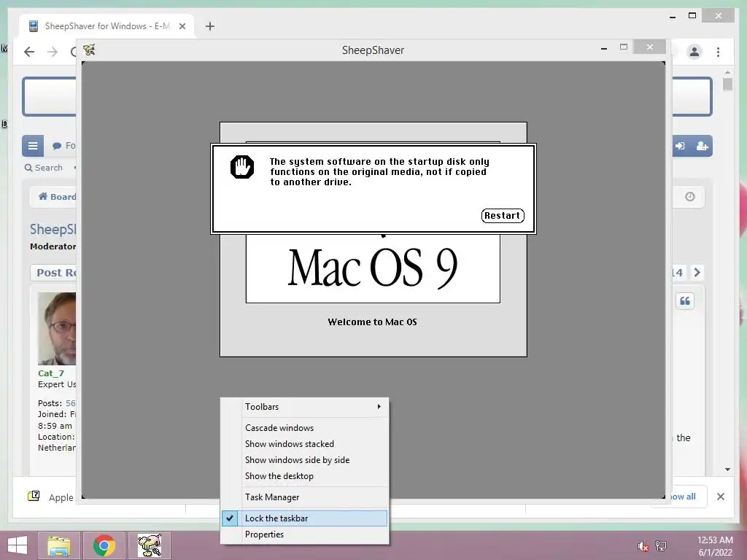Open taskbar Properties from context menu
The width and height of the screenshot is (747, 560).
(x=305, y=534)
